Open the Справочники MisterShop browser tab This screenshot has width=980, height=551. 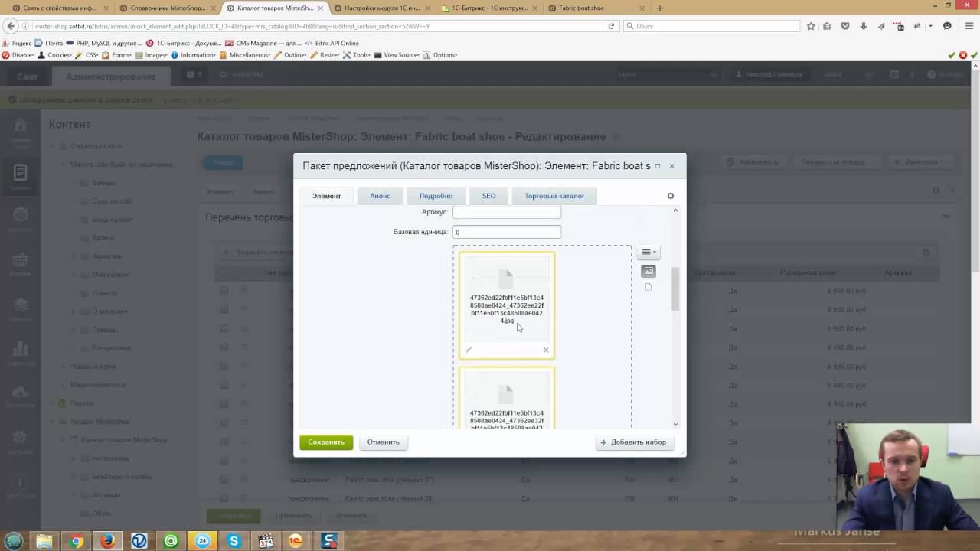(168, 8)
